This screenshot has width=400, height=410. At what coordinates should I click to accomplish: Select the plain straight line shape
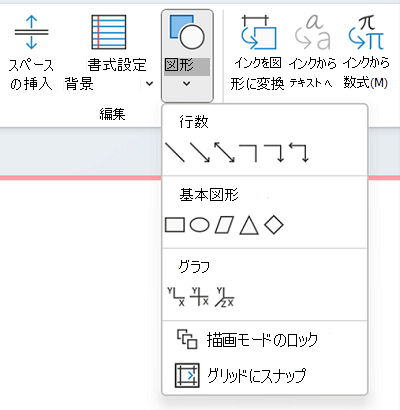coord(175,153)
